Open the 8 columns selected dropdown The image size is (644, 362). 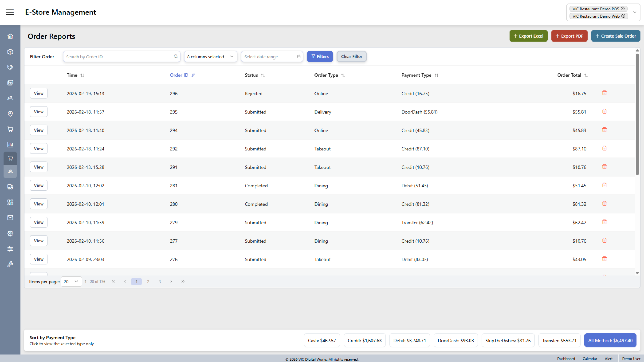click(210, 57)
